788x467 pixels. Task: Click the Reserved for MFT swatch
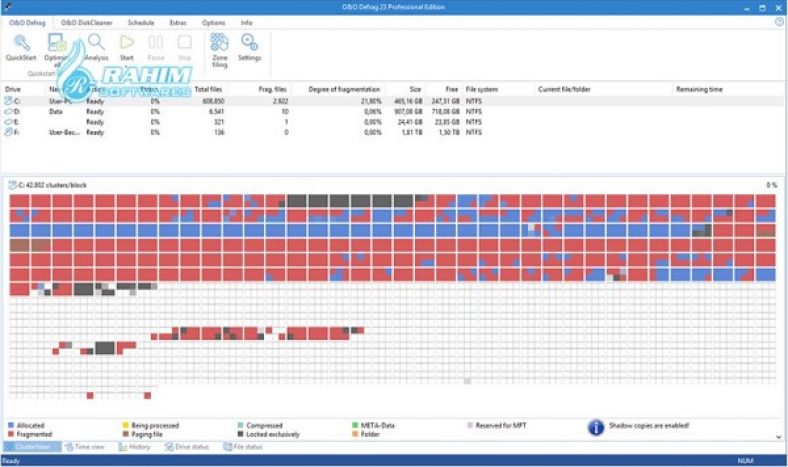click(x=470, y=425)
